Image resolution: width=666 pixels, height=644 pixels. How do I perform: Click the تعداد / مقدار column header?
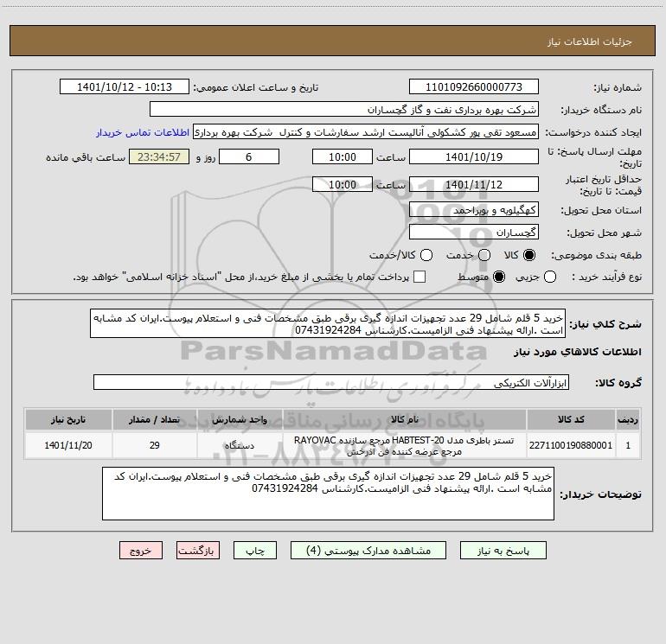coord(154,419)
